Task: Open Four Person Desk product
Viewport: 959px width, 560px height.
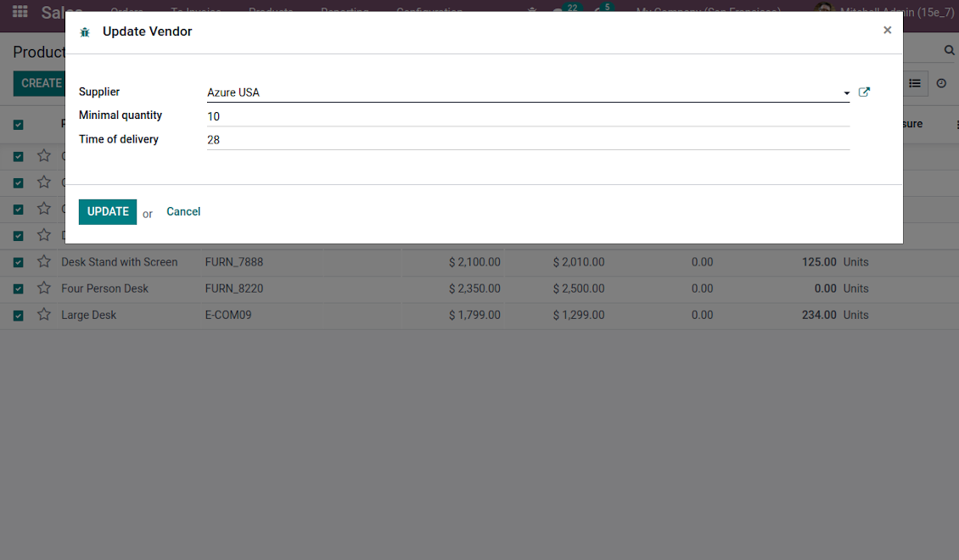Action: click(104, 288)
